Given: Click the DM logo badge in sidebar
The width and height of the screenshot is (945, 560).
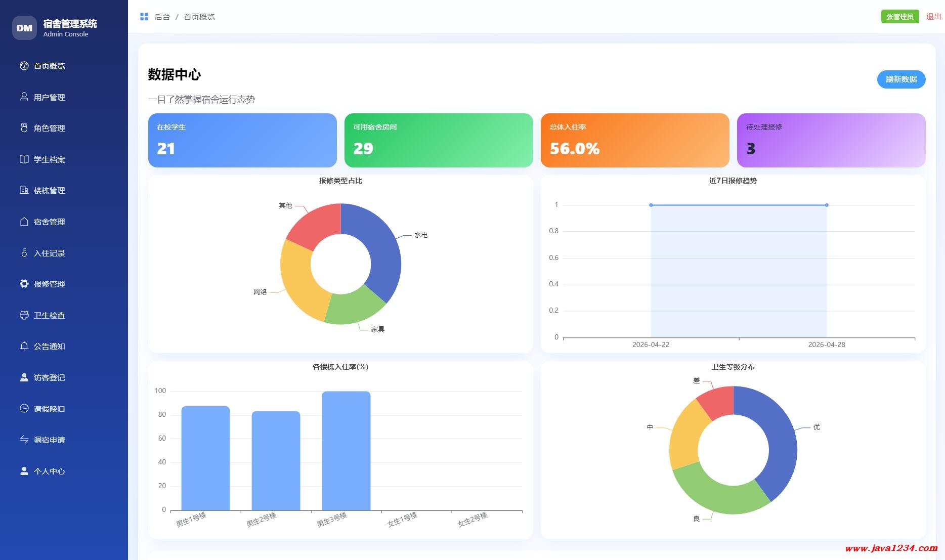Looking at the screenshot, I should (24, 28).
